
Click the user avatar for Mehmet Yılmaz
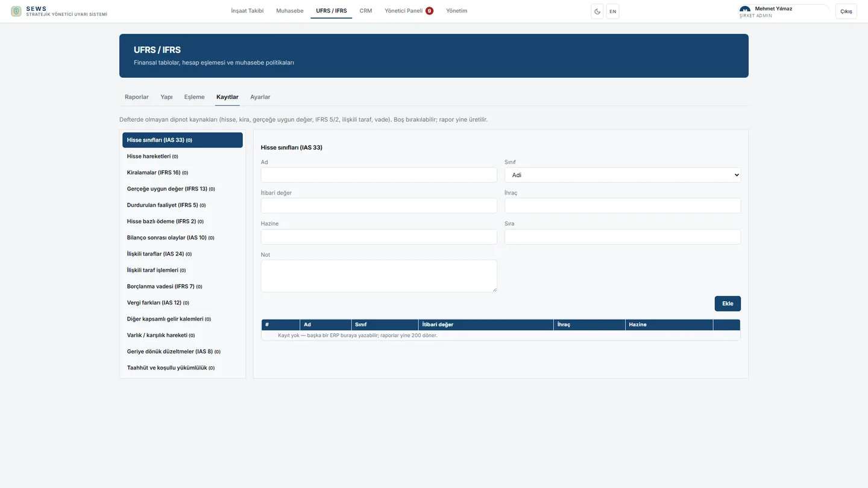[x=745, y=11]
